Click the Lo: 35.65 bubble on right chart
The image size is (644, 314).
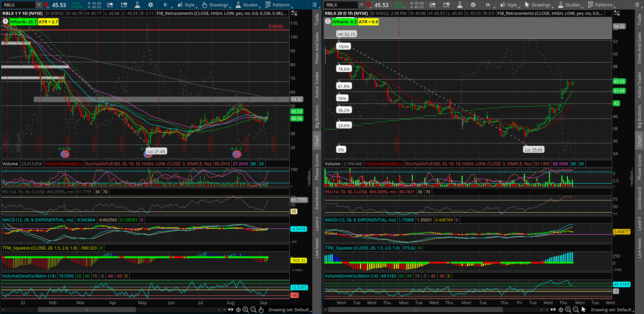coord(534,151)
